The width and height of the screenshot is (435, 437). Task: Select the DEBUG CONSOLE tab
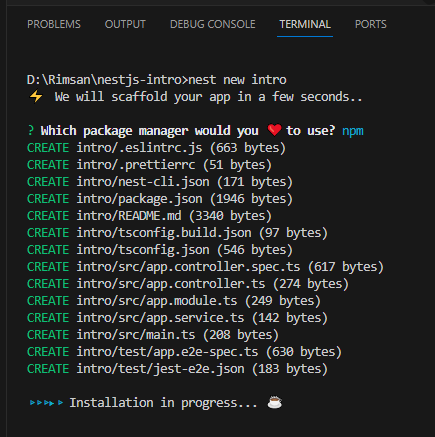point(213,24)
